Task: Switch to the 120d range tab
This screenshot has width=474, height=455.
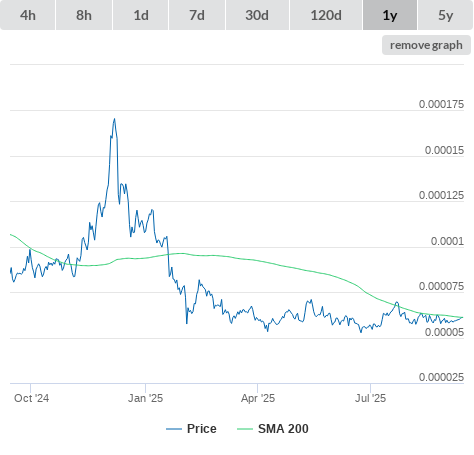Action: point(326,15)
